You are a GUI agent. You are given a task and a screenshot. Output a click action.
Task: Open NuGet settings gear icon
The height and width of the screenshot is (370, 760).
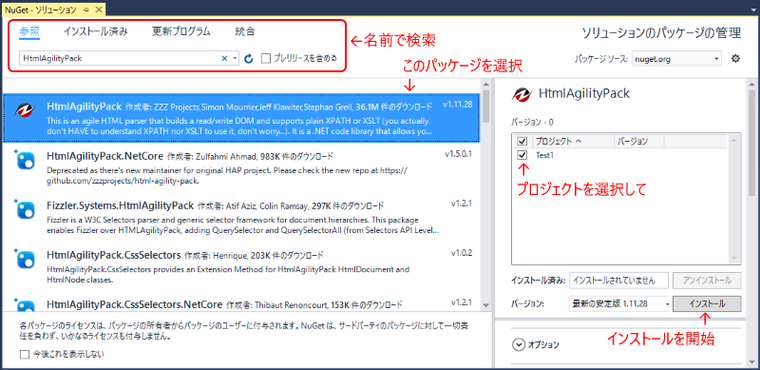pos(735,59)
